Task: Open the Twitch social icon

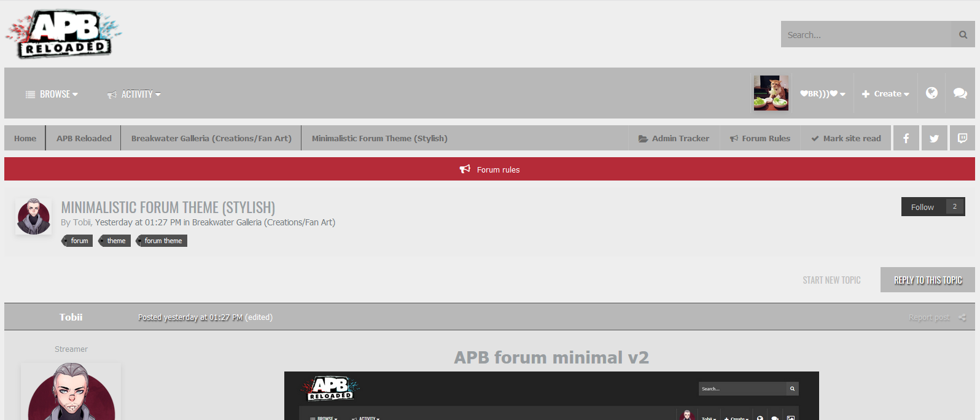Action: (x=962, y=138)
